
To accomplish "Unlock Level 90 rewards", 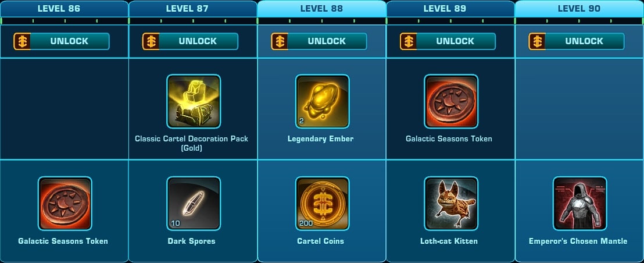I will point(577,41).
